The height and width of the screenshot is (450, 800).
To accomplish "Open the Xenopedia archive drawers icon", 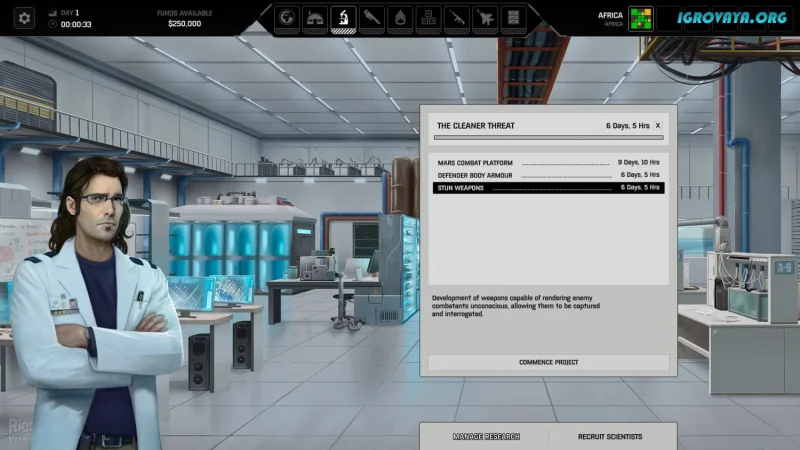I will 512,17.
